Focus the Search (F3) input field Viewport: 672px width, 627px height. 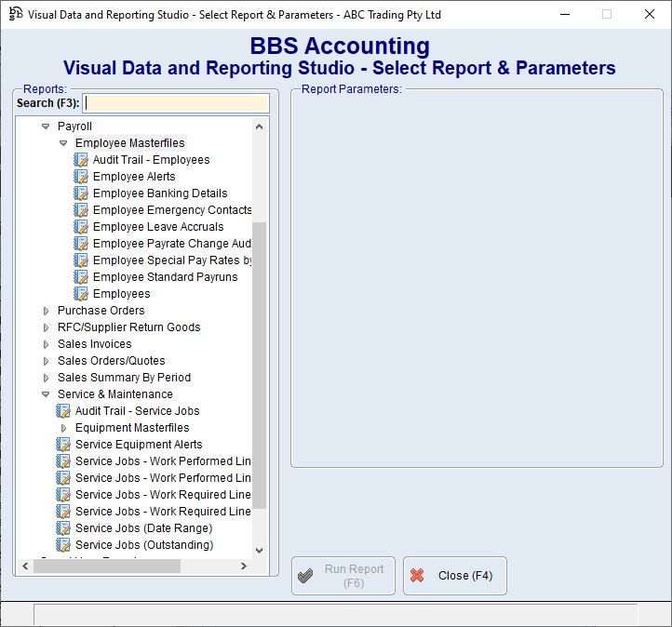click(176, 103)
